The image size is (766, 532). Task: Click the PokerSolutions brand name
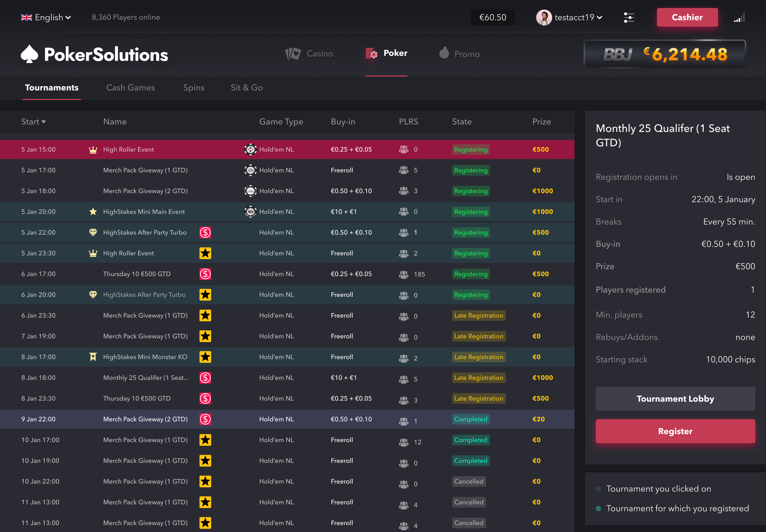106,55
